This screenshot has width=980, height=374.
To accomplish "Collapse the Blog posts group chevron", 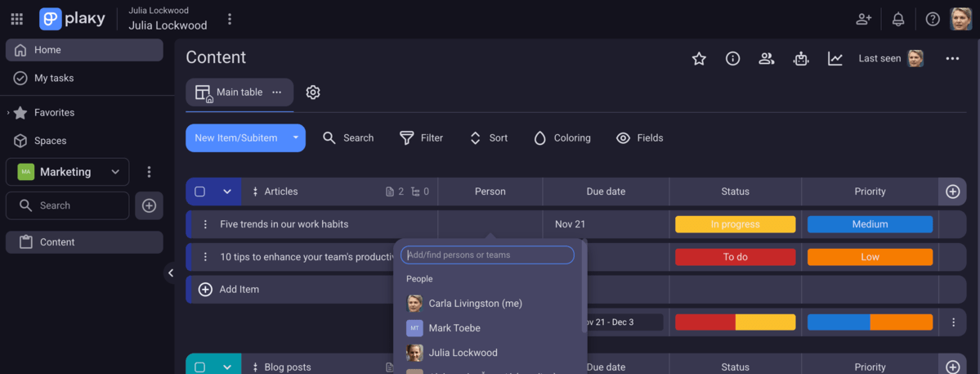I will click(x=227, y=367).
